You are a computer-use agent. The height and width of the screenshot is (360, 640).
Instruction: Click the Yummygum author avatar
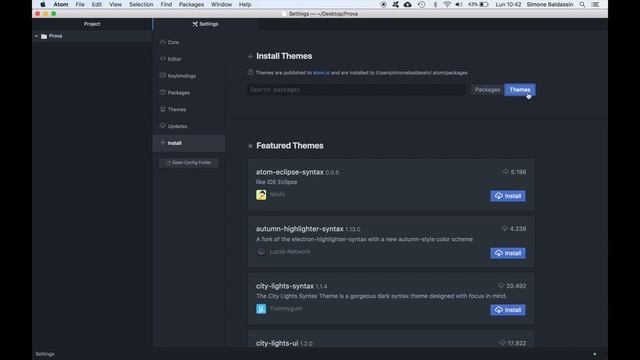[261, 309]
